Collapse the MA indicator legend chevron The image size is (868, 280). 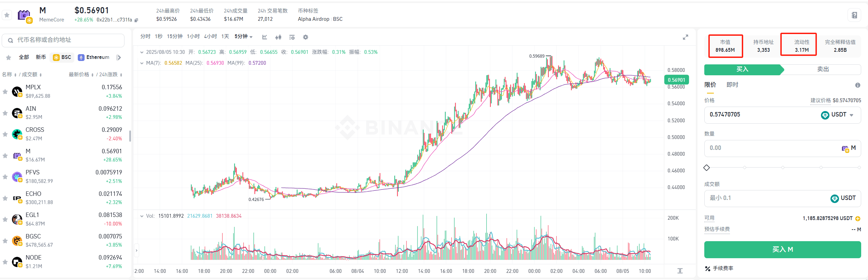click(x=142, y=63)
